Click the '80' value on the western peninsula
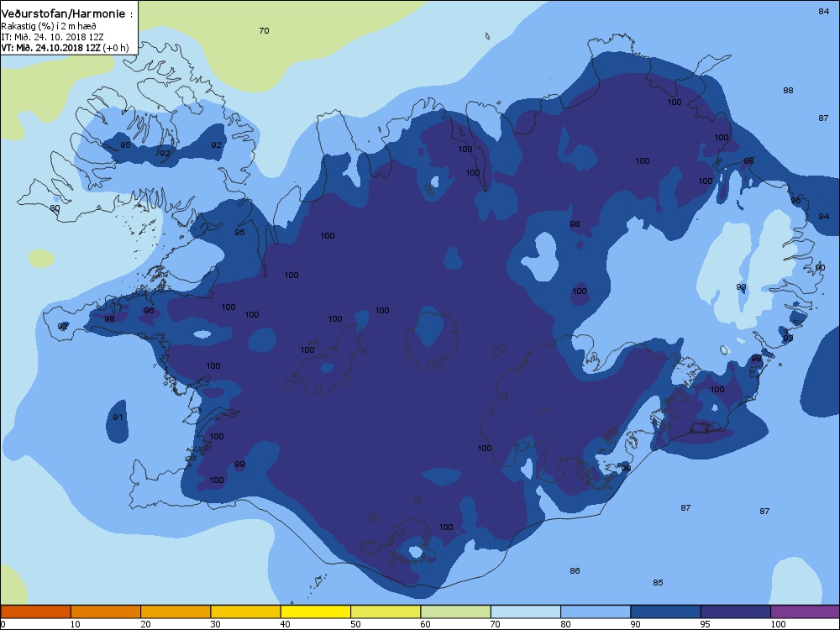The height and width of the screenshot is (630, 840). coord(55,208)
